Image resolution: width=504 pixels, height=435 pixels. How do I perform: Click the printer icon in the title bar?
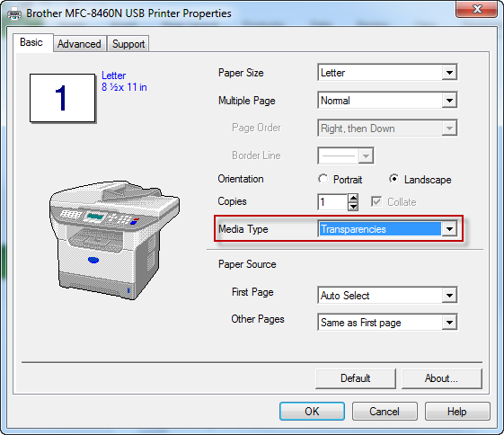point(14,13)
